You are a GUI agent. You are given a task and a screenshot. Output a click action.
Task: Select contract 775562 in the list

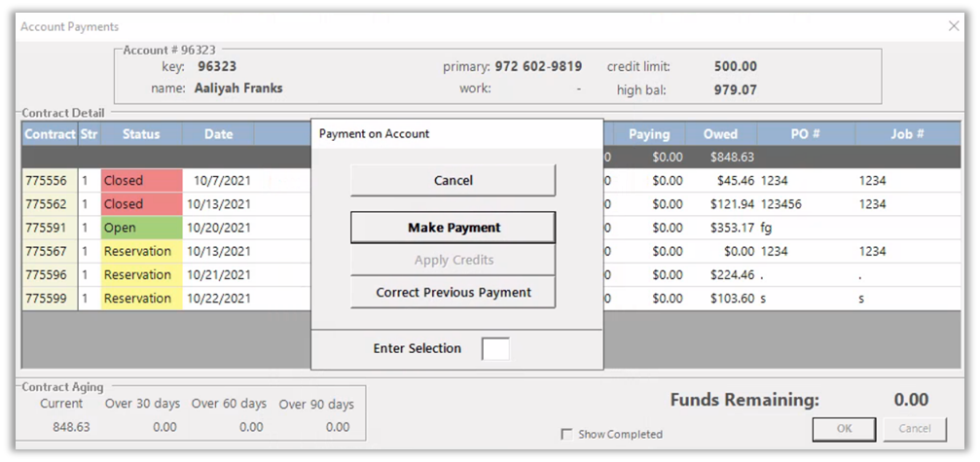(x=47, y=204)
